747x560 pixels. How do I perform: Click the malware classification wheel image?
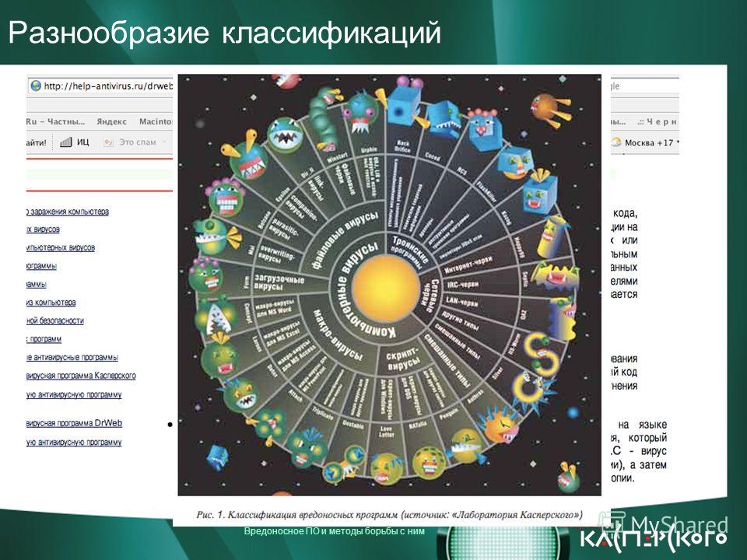[x=389, y=285]
